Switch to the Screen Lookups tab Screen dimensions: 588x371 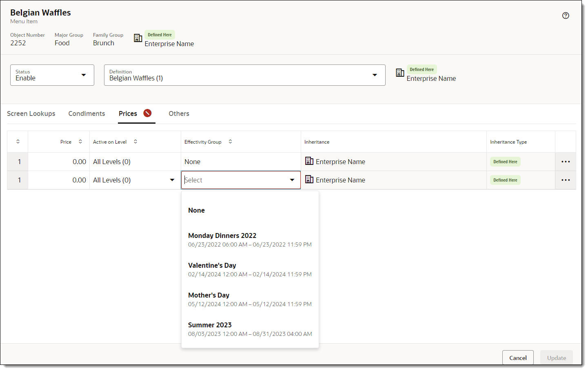pyautogui.click(x=31, y=113)
